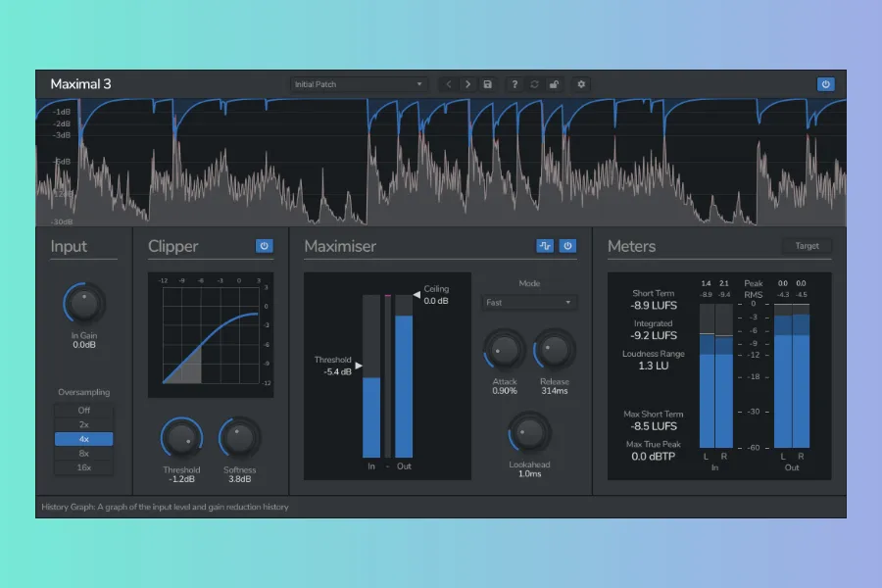Go to the next patch arrow

(x=467, y=84)
